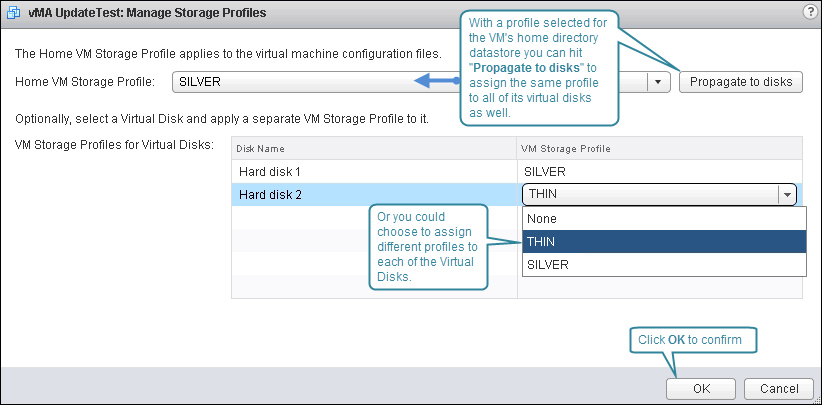
Task: Sort by the VM Storage Profile column header
Action: pos(659,149)
